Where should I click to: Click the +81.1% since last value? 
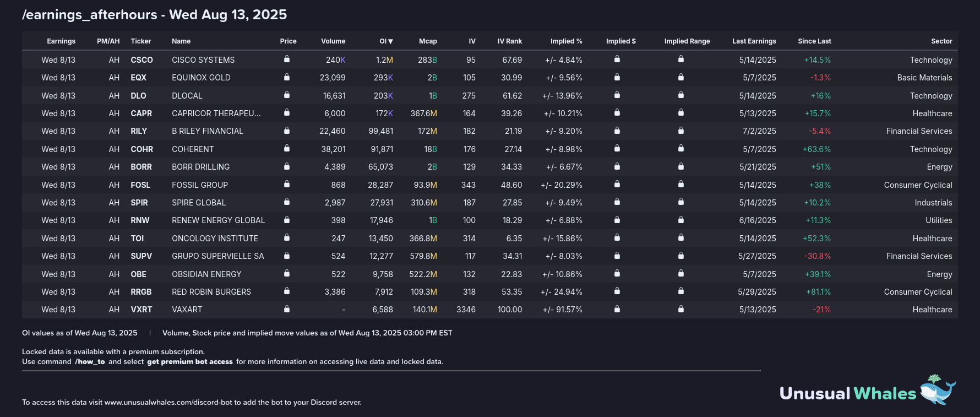(x=819, y=292)
